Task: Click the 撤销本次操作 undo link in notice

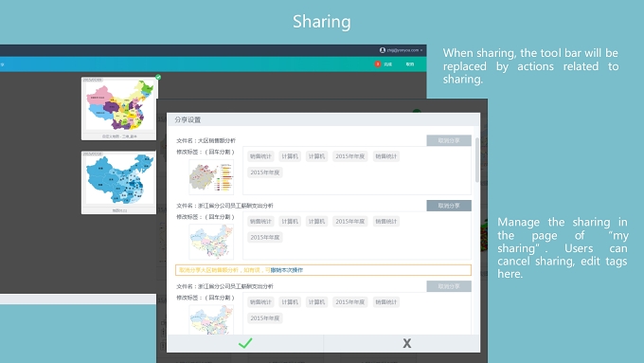Action: (x=287, y=270)
